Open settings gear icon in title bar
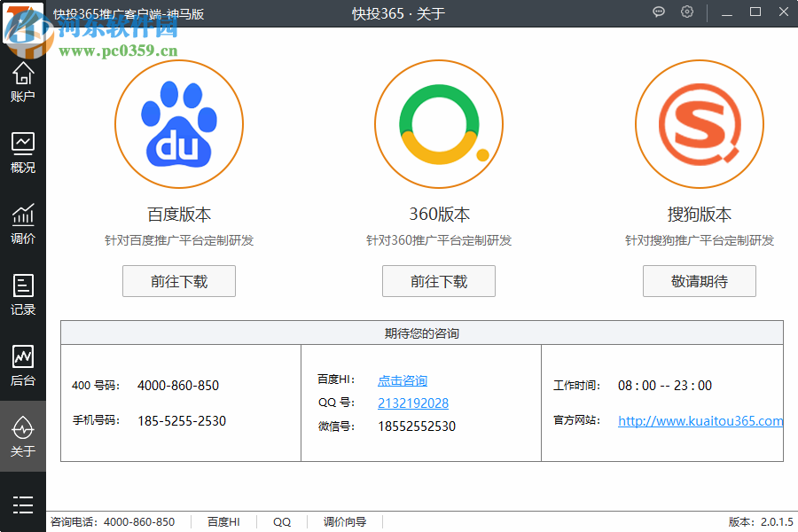This screenshot has height=532, width=798. coord(687,12)
